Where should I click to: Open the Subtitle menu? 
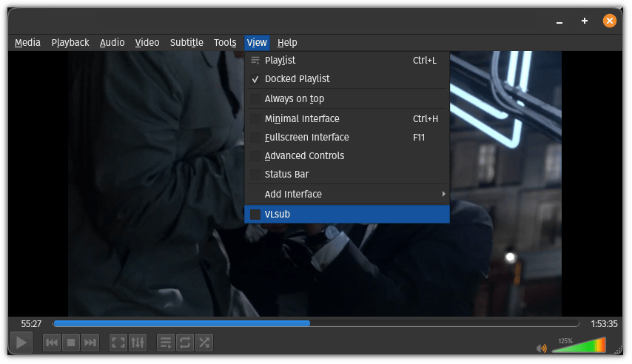tap(186, 43)
